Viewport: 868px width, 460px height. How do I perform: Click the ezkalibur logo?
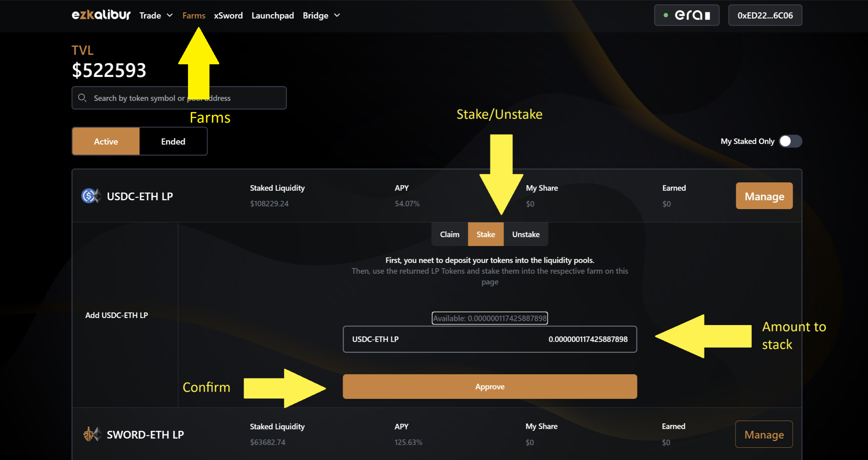point(101,15)
